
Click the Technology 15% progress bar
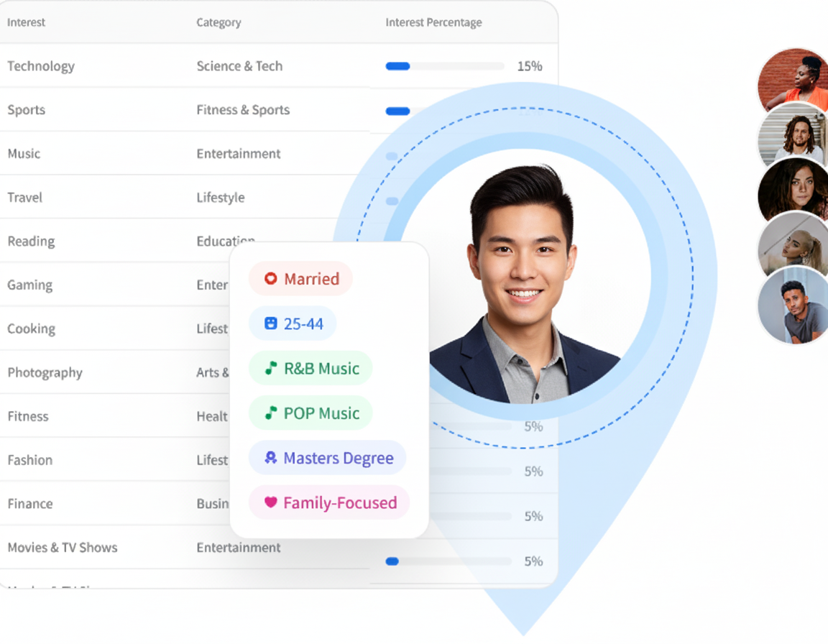tap(444, 66)
